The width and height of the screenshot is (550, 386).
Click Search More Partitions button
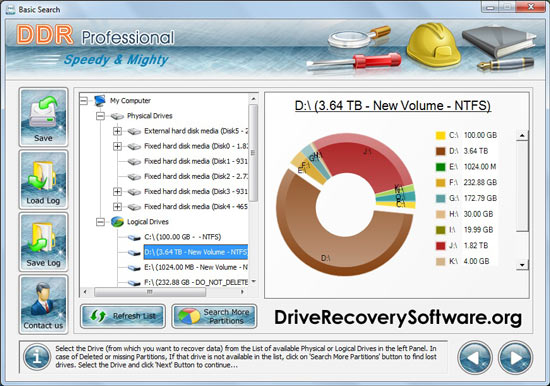pyautogui.click(x=214, y=316)
